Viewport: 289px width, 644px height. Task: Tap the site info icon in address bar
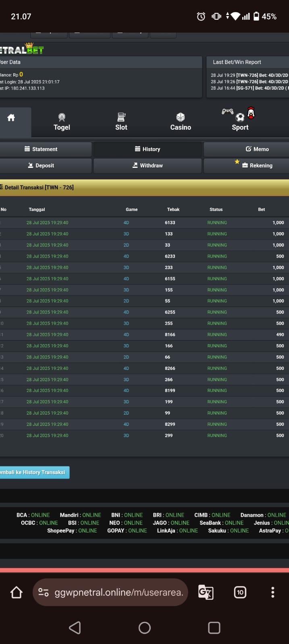tap(44, 592)
